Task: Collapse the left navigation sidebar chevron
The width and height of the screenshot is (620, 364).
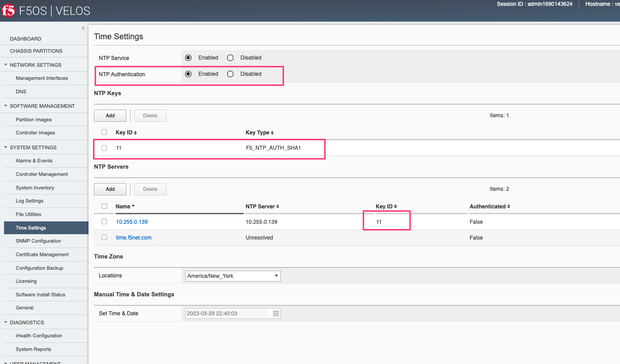Action: pos(83,28)
